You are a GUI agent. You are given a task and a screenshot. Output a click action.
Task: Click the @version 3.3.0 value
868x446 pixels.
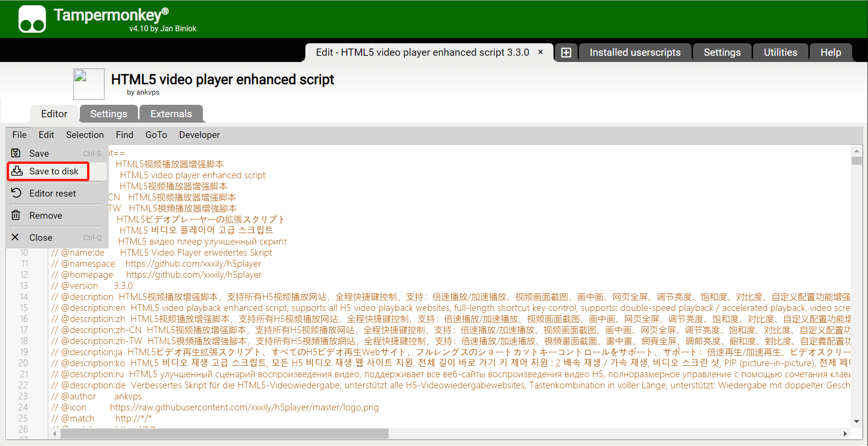pyautogui.click(x=123, y=285)
